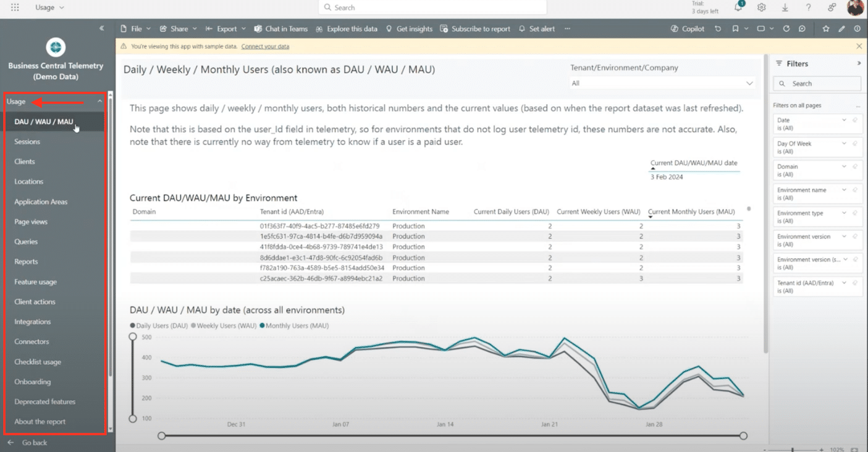Image resolution: width=868 pixels, height=452 pixels.
Task: Open the Page views page
Action: [31, 222]
